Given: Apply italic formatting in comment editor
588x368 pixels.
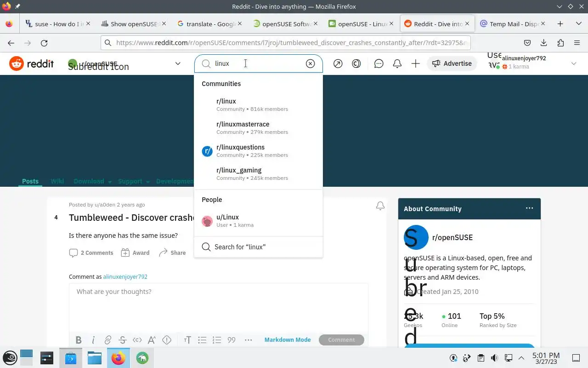Looking at the screenshot, I should 93,340.
